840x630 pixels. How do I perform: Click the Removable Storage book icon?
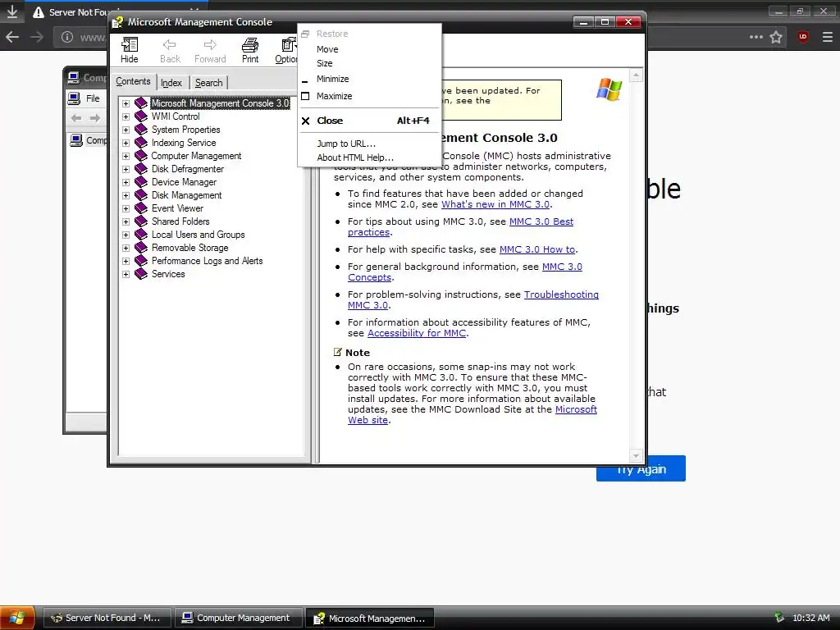click(141, 248)
